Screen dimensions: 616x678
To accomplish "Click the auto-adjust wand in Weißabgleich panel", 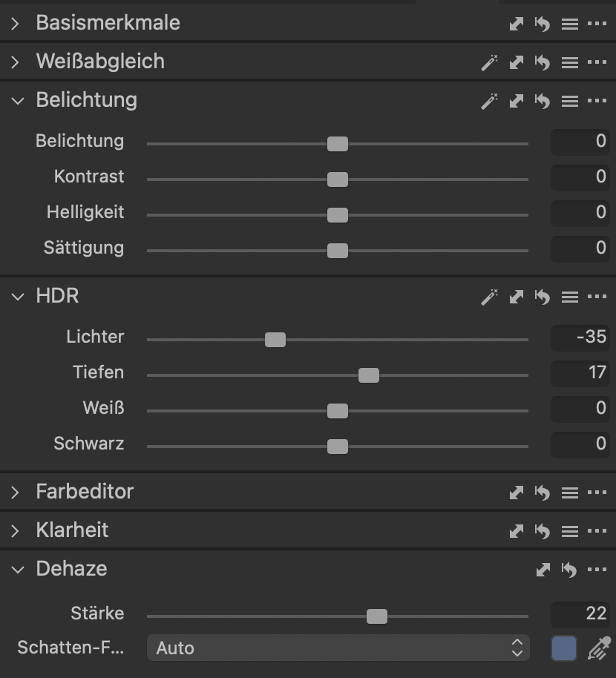I will tap(489, 62).
